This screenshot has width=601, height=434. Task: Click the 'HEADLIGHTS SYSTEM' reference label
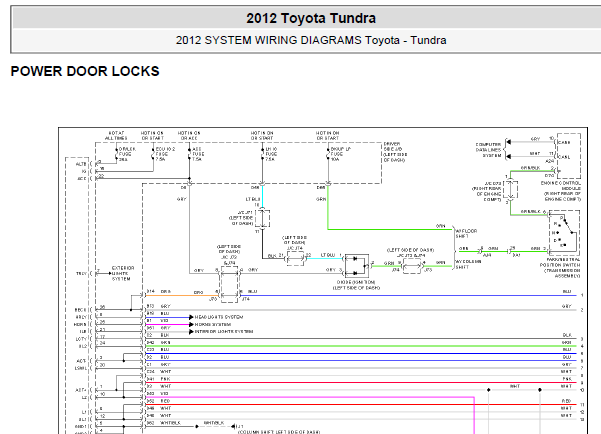pos(219,317)
